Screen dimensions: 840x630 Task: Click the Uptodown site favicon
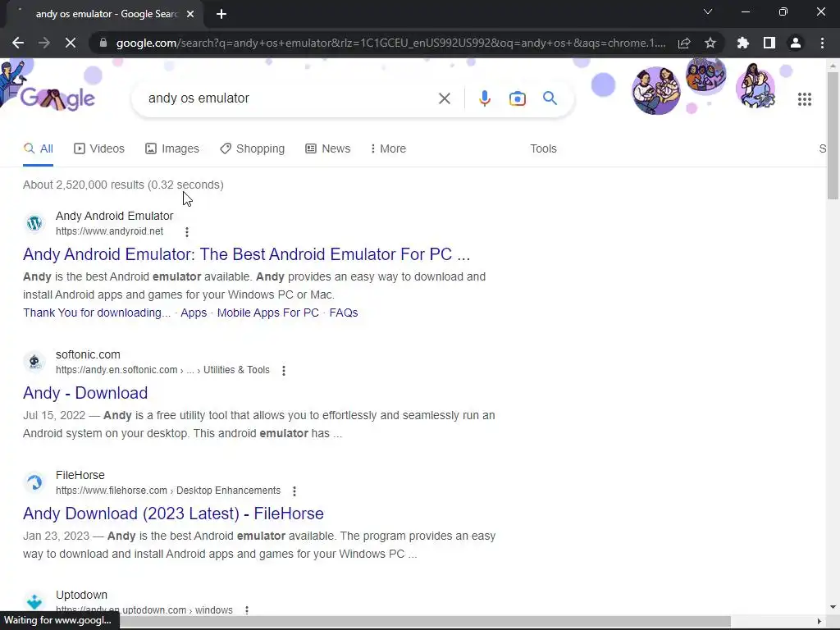34,601
